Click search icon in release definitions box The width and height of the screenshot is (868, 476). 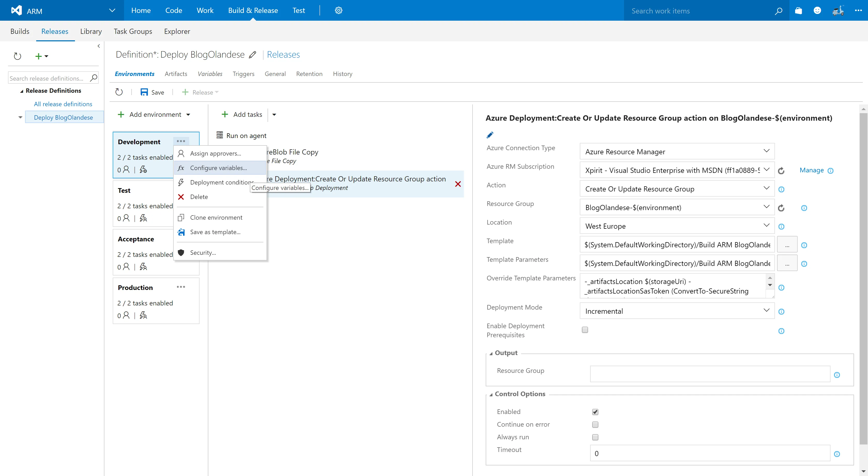click(94, 78)
